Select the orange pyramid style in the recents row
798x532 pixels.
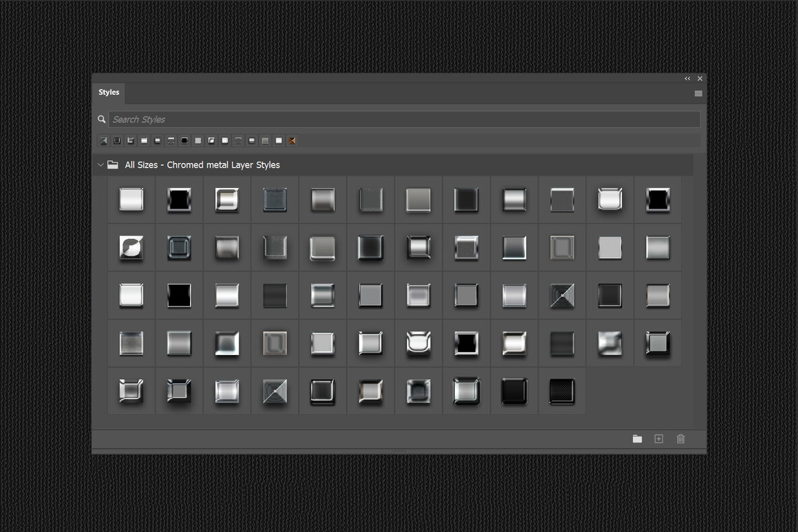point(291,141)
